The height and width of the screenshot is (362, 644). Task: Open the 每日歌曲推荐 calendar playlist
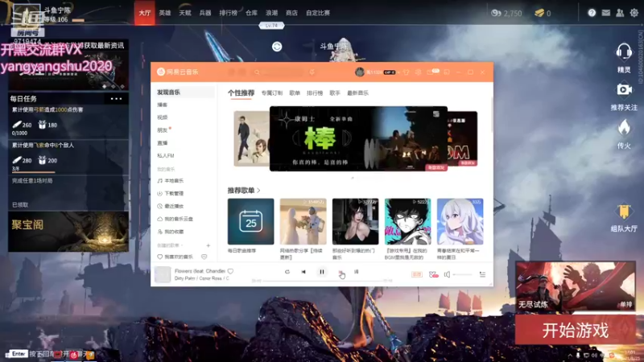(x=250, y=222)
